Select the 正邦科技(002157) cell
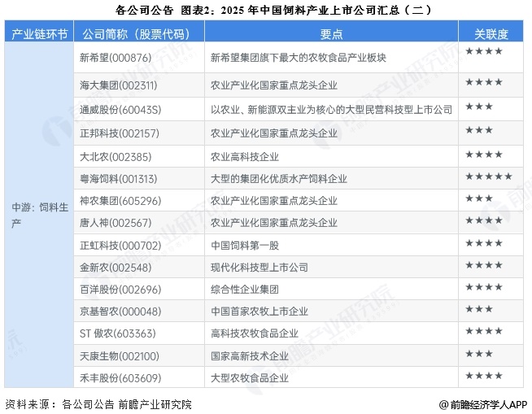The height and width of the screenshot is (414, 532). tap(139, 133)
